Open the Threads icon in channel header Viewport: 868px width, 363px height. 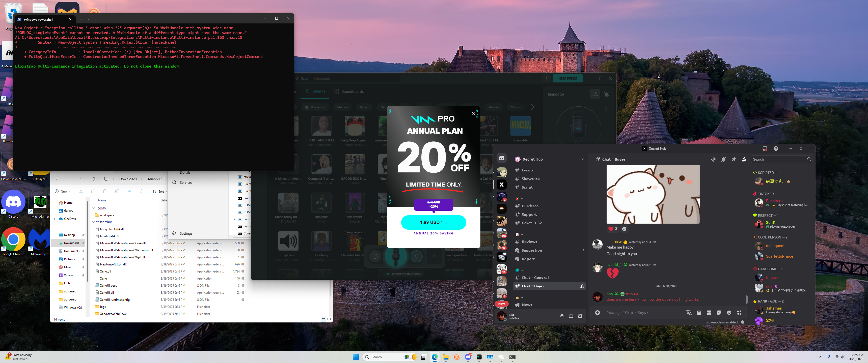pyautogui.click(x=713, y=159)
